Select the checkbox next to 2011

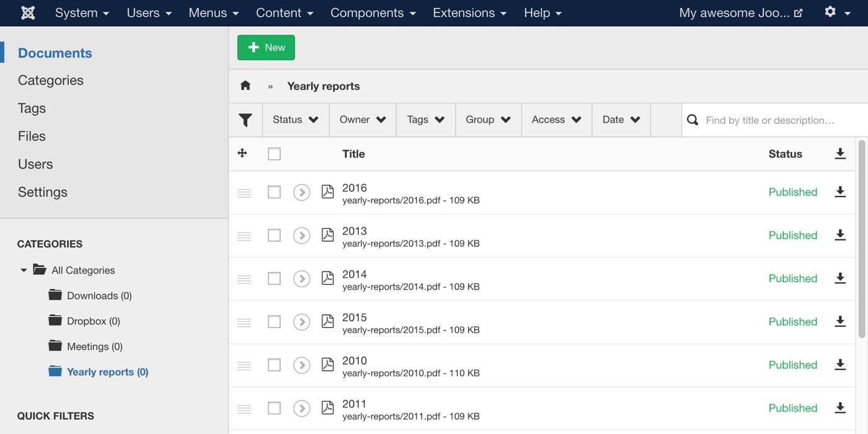274,408
